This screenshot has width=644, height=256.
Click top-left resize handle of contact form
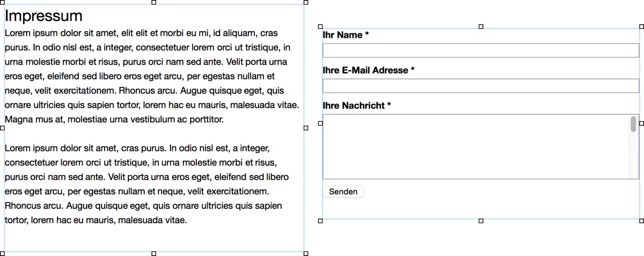tap(321, 26)
